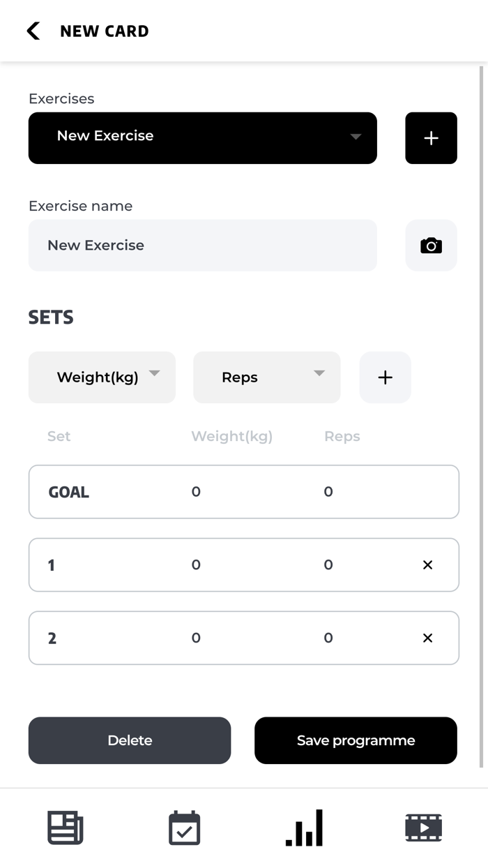Open the New Exercise dropdown
The height and width of the screenshot is (868, 488).
(202, 137)
